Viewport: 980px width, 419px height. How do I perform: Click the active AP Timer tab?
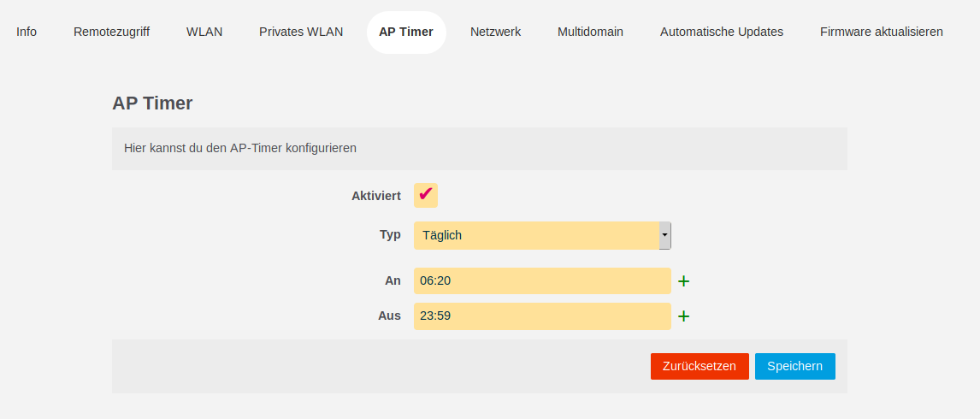point(406,32)
